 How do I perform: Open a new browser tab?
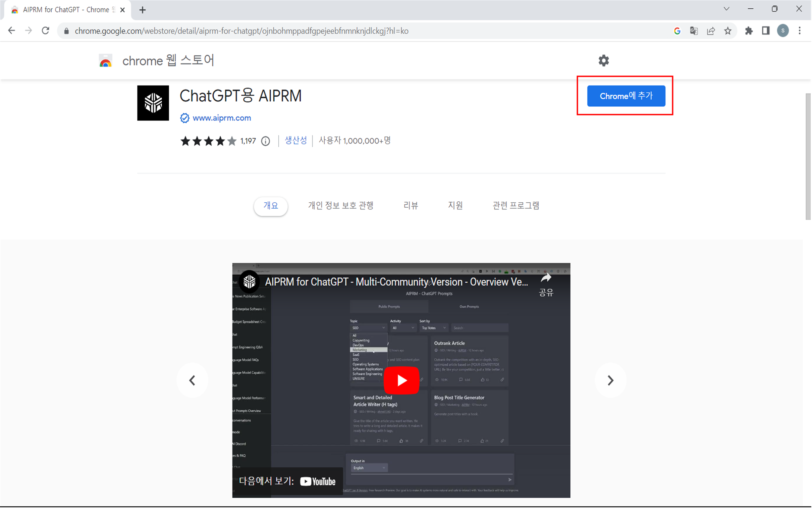click(x=143, y=10)
